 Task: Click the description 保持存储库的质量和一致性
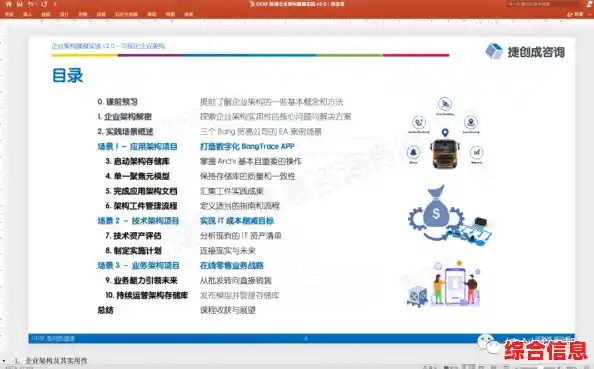point(247,176)
